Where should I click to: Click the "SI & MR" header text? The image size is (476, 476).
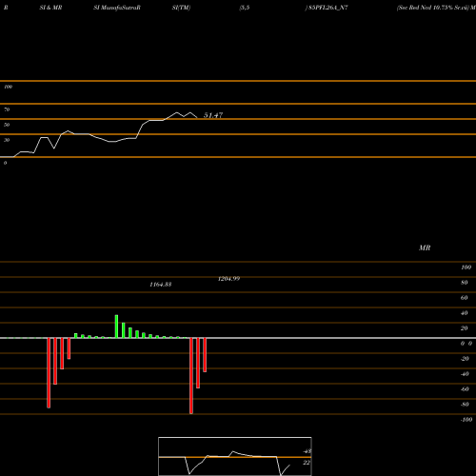point(50,8)
